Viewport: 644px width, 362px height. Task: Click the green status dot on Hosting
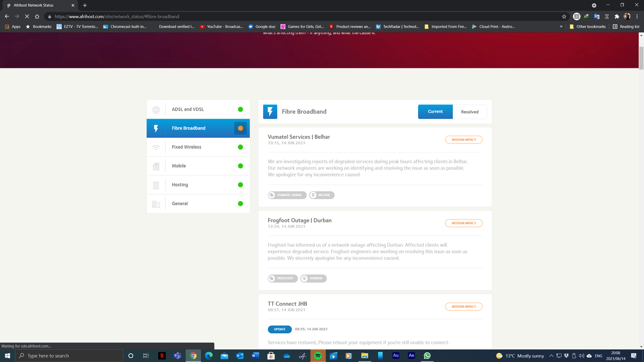click(x=240, y=185)
